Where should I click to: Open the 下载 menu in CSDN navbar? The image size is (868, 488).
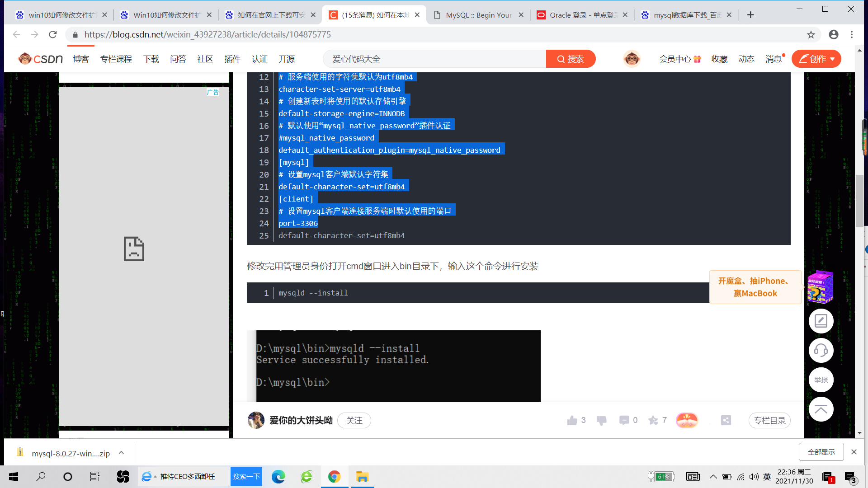pos(151,59)
